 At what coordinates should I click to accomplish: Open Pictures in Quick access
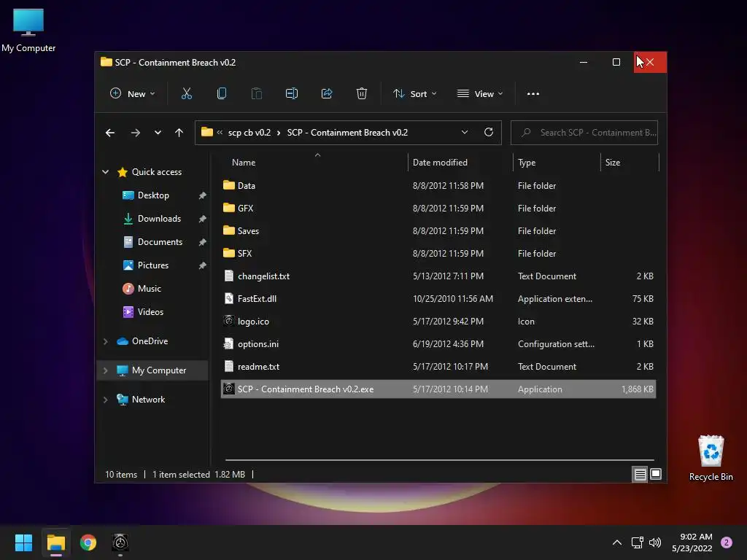pos(153,265)
